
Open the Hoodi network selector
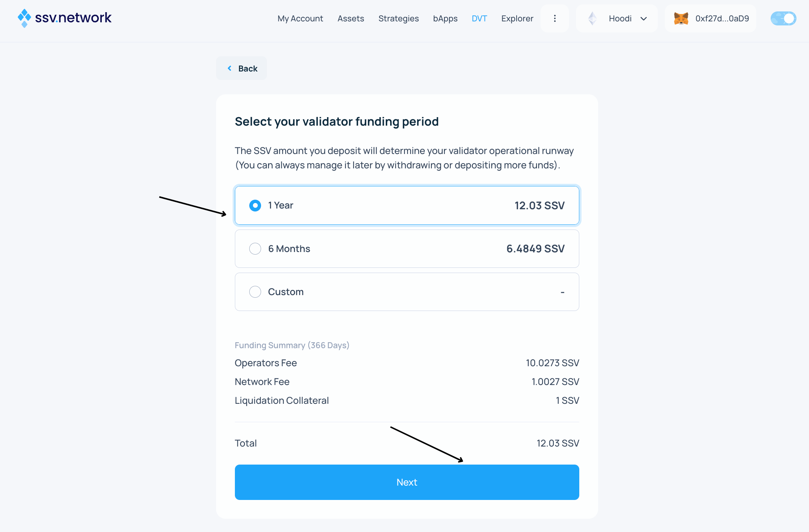[x=620, y=18]
